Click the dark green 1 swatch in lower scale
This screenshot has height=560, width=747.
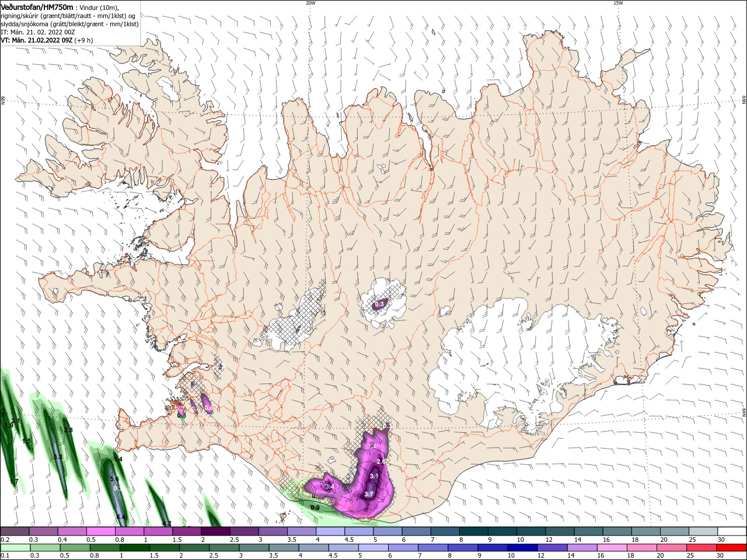click(134, 547)
